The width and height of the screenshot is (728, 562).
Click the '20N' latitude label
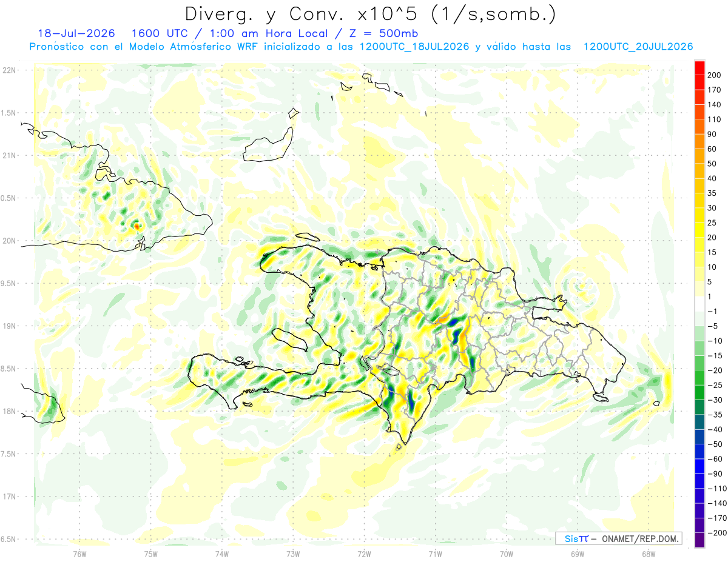[x=9, y=241]
